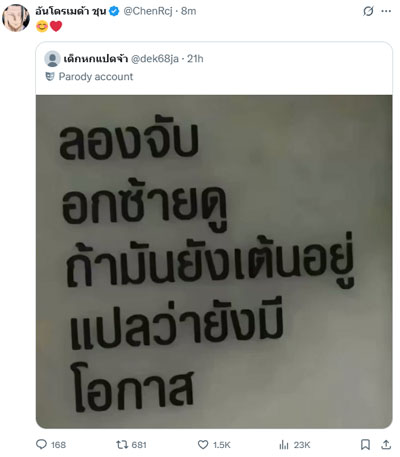This screenshot has height=457, width=400.
Task: Open the three-dot more options menu
Action: pyautogui.click(x=386, y=11)
